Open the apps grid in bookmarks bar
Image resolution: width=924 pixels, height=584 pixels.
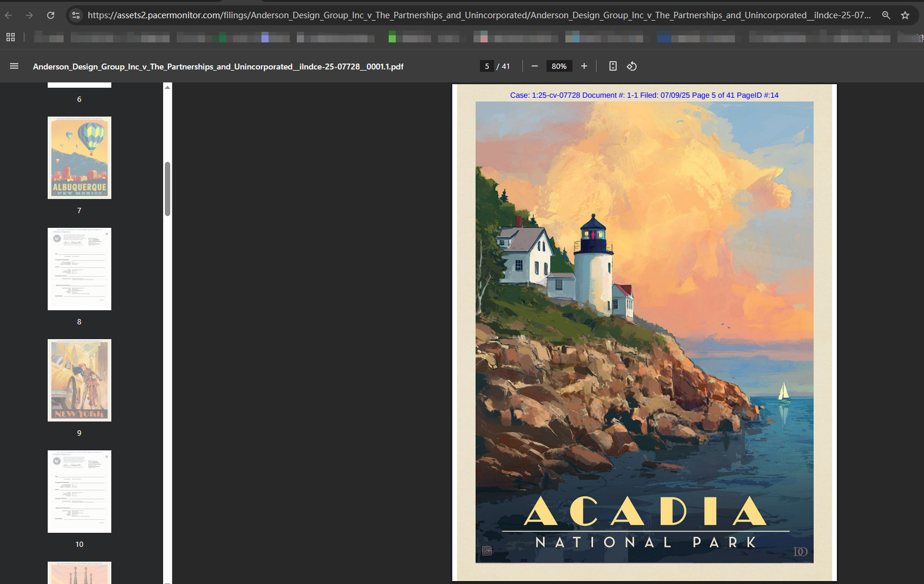pyautogui.click(x=11, y=38)
